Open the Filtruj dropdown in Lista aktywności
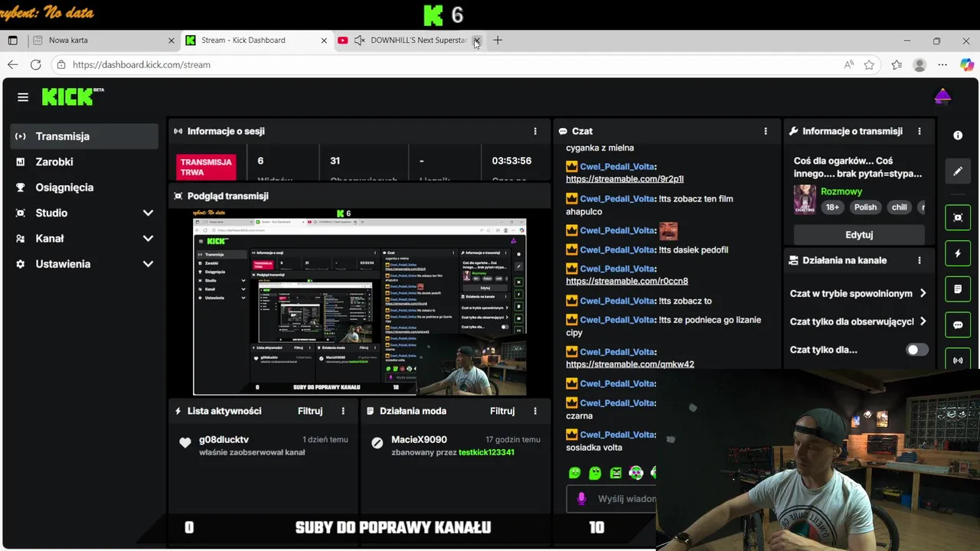Viewport: 980px width, 551px height. 310,411
